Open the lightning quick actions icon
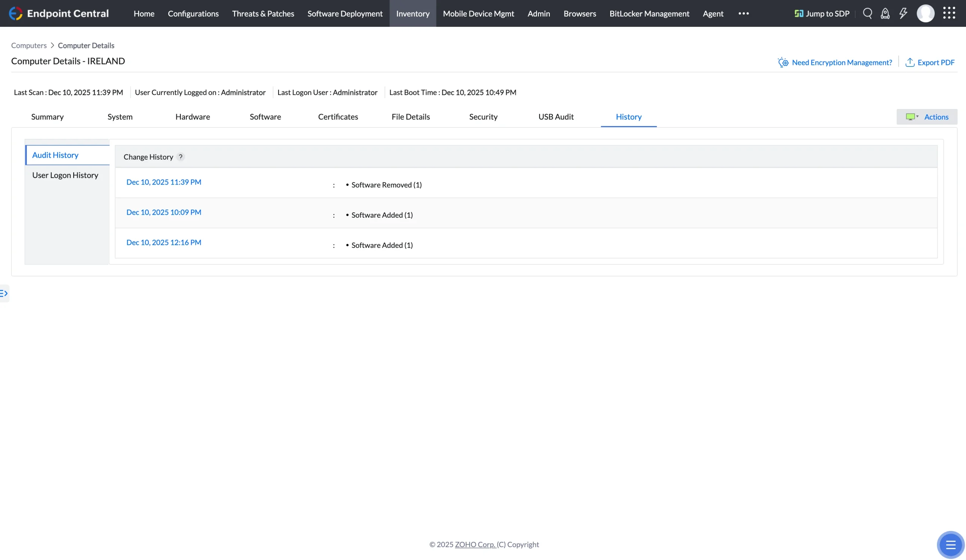966x560 pixels. tap(903, 14)
